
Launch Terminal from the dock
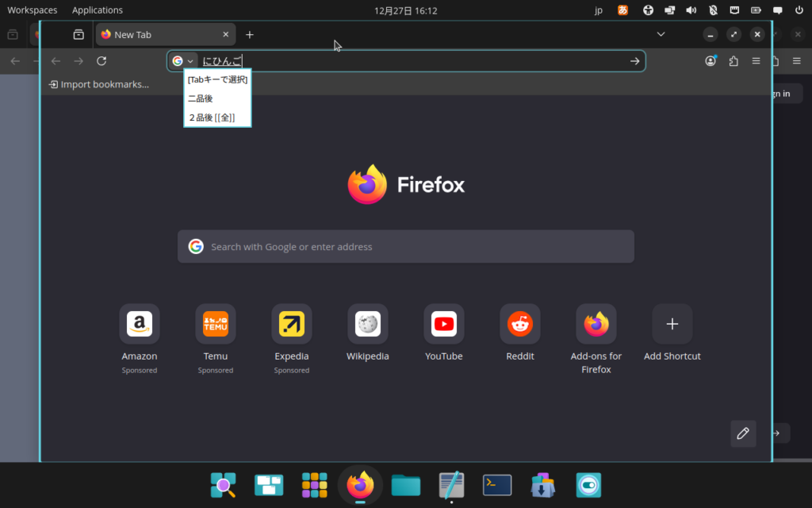click(x=497, y=485)
